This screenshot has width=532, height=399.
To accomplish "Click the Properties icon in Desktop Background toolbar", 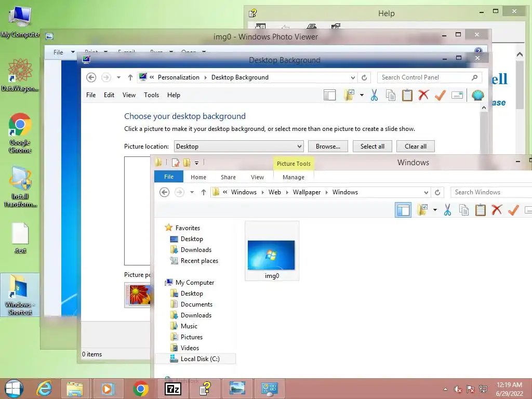I will point(457,96).
